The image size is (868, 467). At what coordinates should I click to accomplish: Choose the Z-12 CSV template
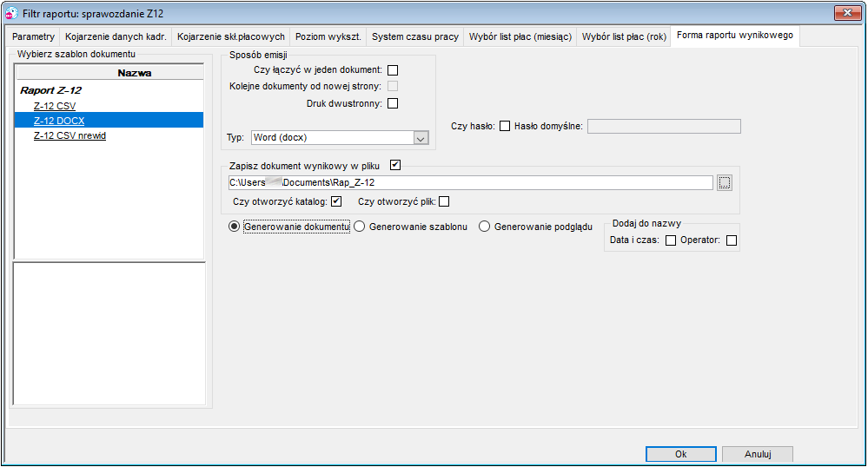coord(55,106)
